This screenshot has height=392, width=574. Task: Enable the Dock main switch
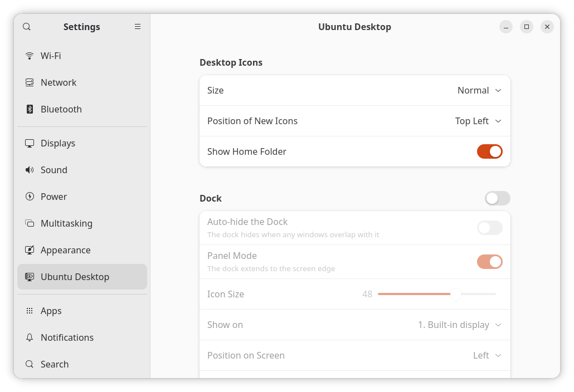tap(497, 198)
